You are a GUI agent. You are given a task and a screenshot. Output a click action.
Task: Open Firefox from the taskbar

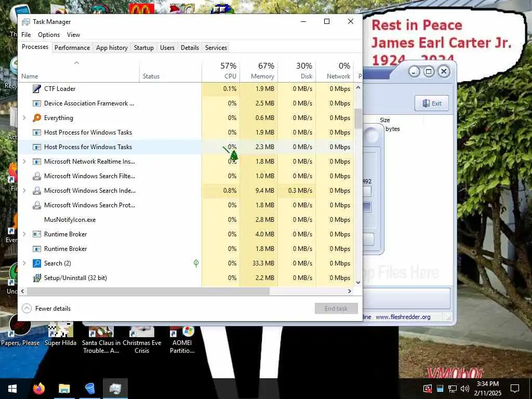[x=38, y=389]
